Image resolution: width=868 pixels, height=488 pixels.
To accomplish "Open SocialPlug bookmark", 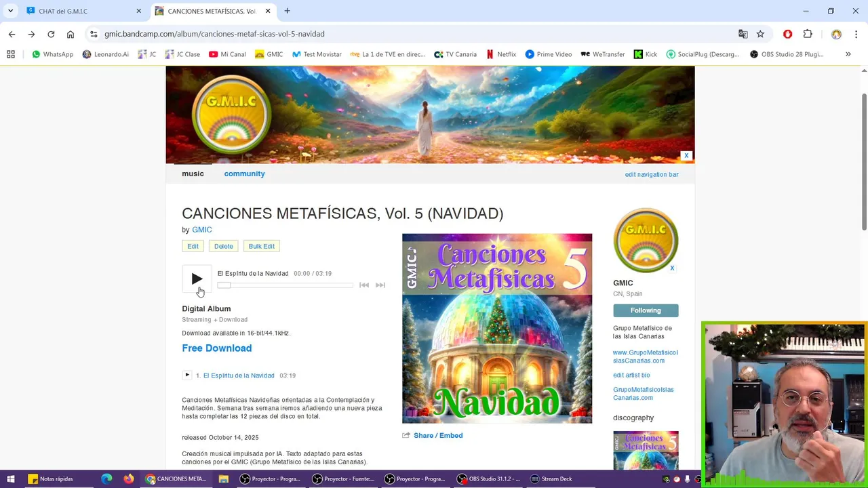I will click(703, 54).
